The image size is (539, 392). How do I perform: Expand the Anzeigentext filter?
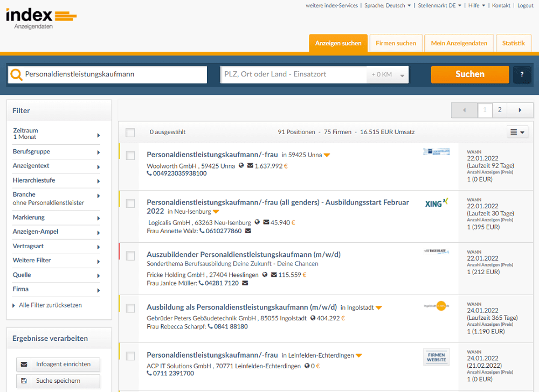pos(57,166)
